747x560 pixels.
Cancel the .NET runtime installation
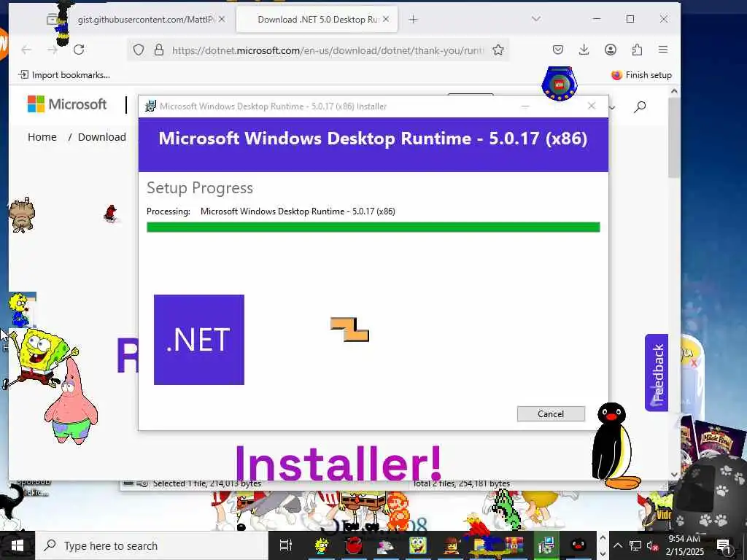click(551, 414)
